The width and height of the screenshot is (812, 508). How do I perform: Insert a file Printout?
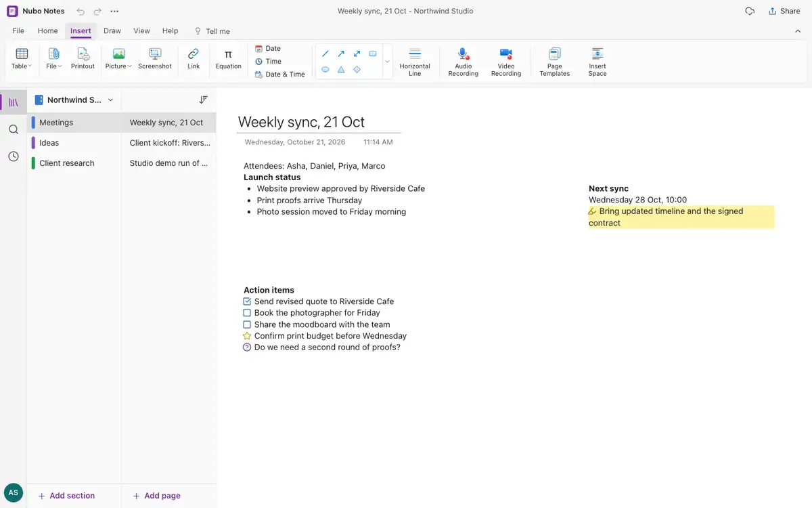coord(83,59)
